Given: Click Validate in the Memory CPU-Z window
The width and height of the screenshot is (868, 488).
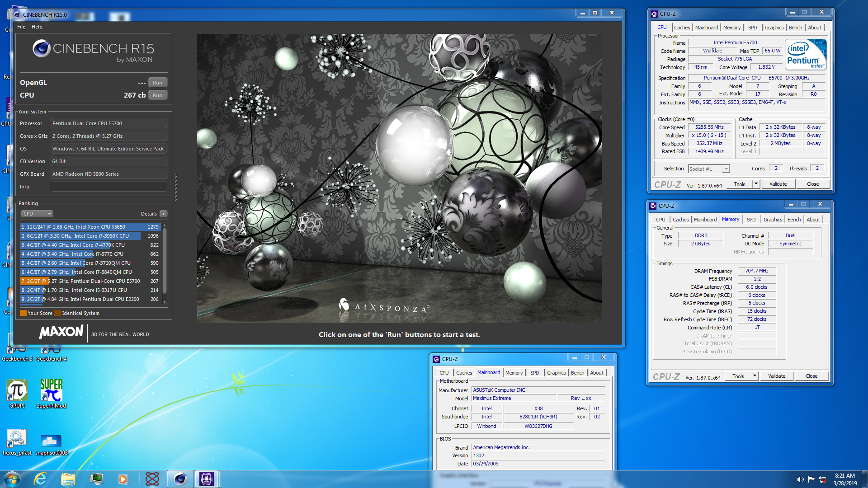Looking at the screenshot, I should 777,376.
